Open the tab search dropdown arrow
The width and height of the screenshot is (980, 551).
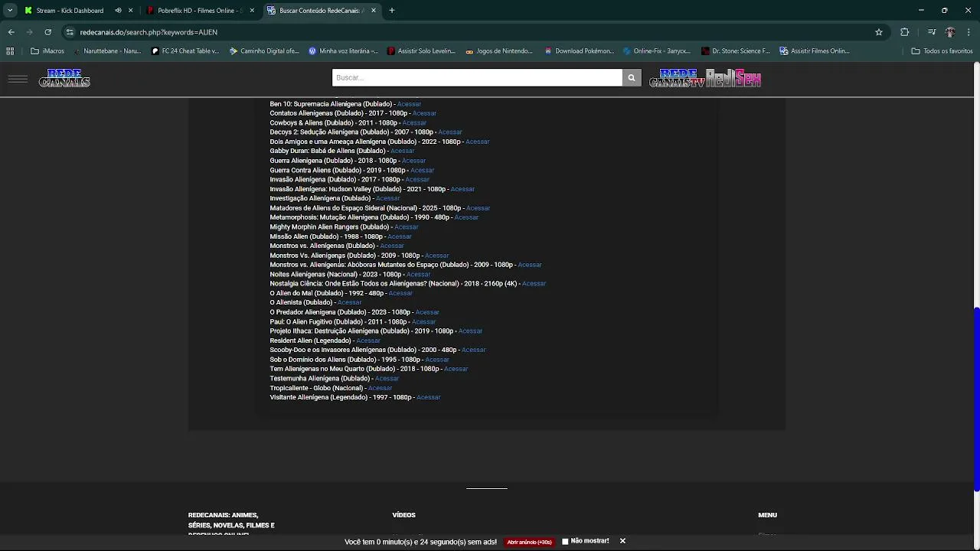[10, 11]
